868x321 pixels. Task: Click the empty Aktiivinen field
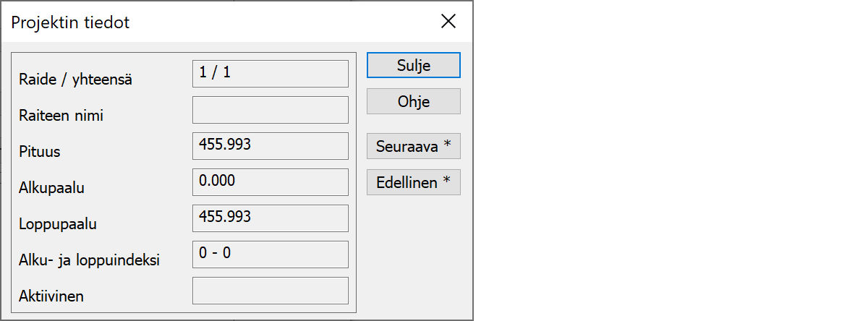tap(270, 291)
